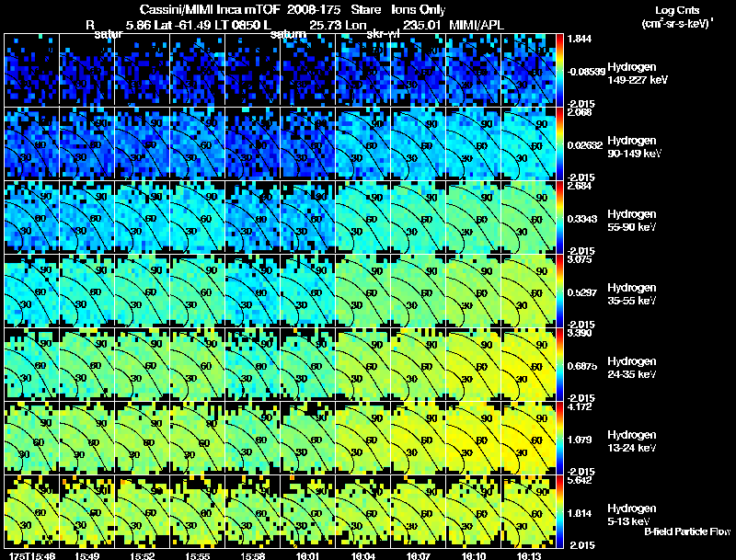Image resolution: width=736 pixels, height=560 pixels.
Task: Click the Hydrogen 35-55 keV color bar
Action: pyautogui.click(x=559, y=291)
